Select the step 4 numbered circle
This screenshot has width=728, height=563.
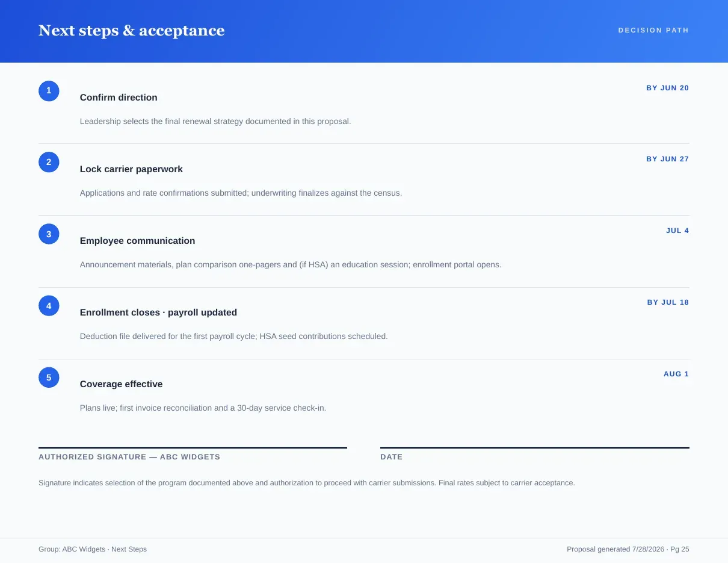pos(49,306)
